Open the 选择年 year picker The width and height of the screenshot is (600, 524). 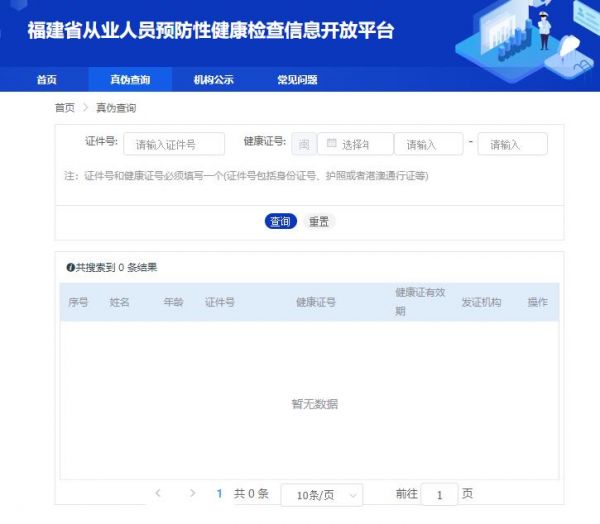click(x=355, y=144)
